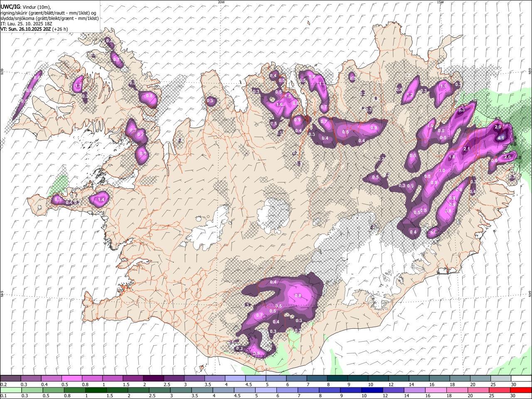Select the 20W longitude label at top

(221, 2)
